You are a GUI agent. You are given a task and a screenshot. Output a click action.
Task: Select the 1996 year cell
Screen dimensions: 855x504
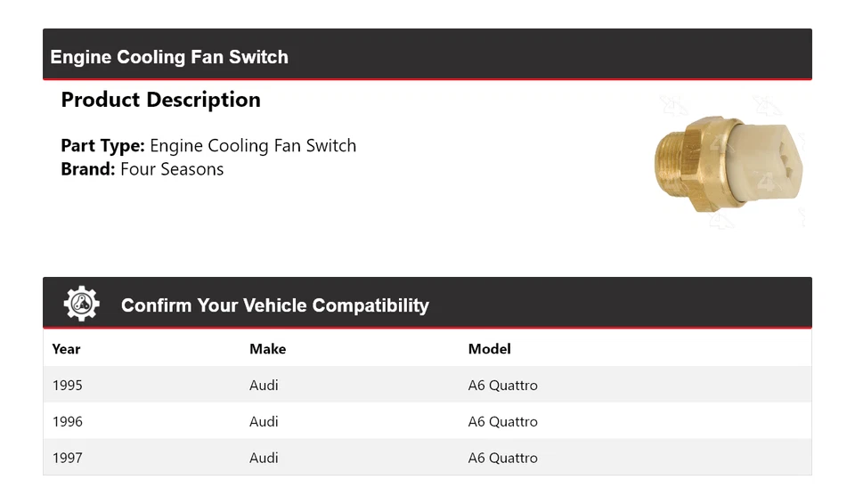pyautogui.click(x=67, y=422)
